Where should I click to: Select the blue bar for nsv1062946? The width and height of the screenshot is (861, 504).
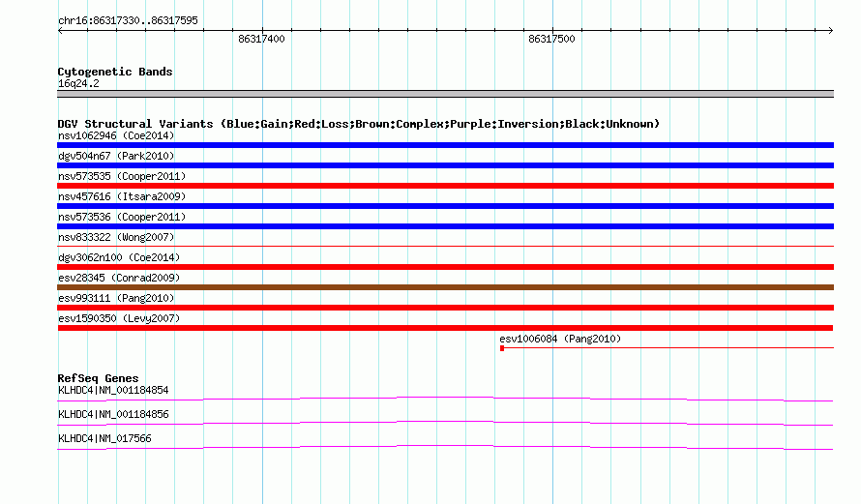click(x=445, y=145)
